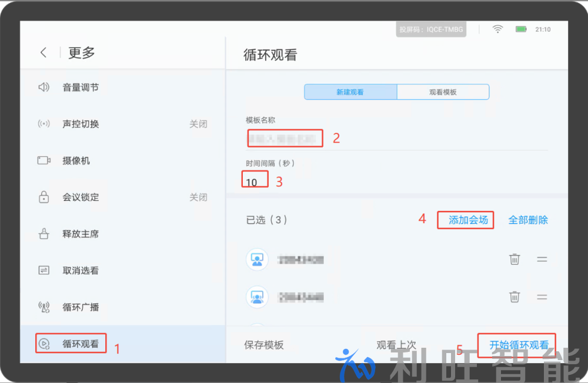Screen dimensions: 588x383
Task: Click the loop play icon beside 循环观看
Action: click(44, 344)
